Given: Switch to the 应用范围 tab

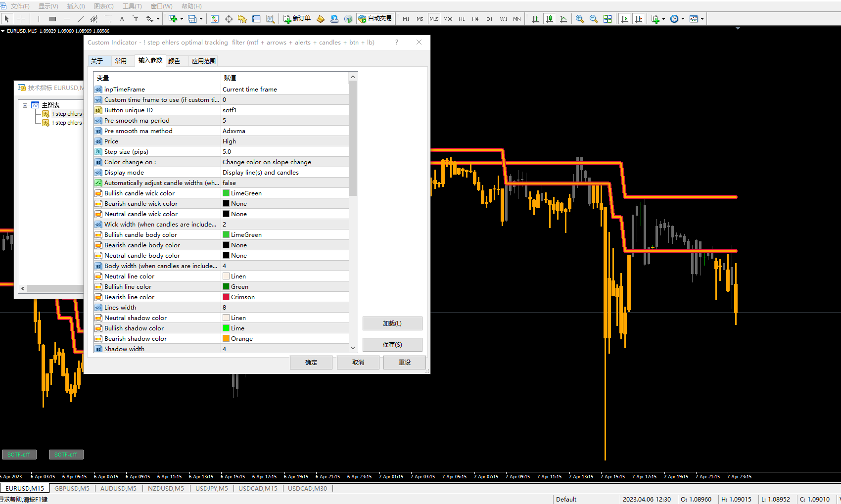Looking at the screenshot, I should coord(204,61).
